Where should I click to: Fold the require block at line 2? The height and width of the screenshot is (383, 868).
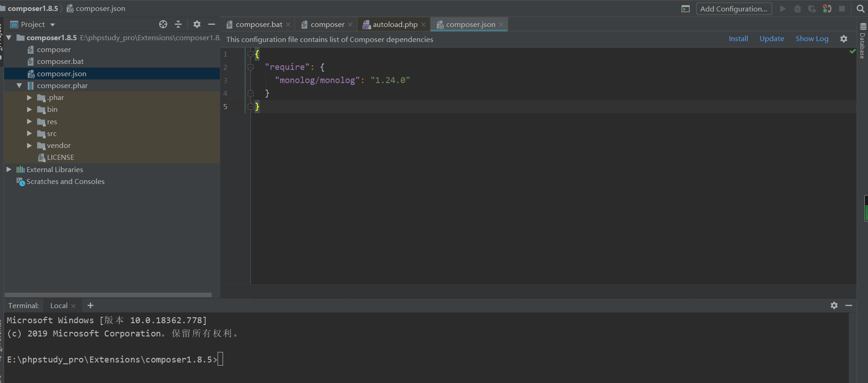(250, 67)
